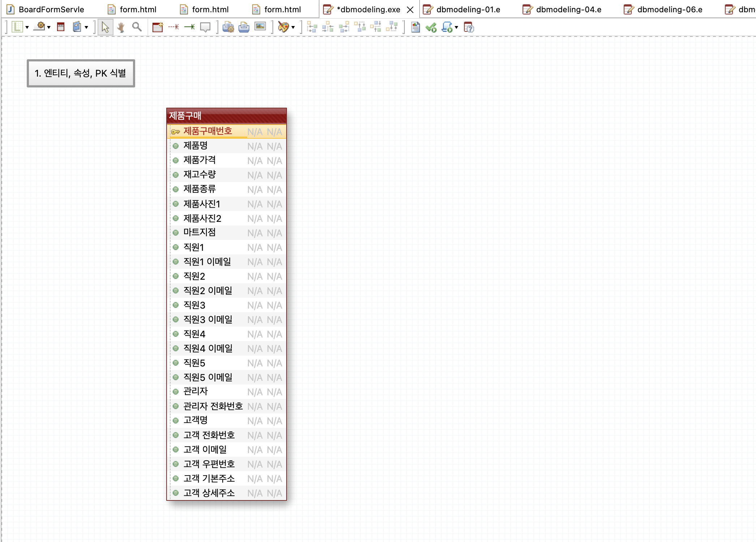Choose the dashed non-identifying relationship tool
The image size is (756, 542).
coord(173,27)
